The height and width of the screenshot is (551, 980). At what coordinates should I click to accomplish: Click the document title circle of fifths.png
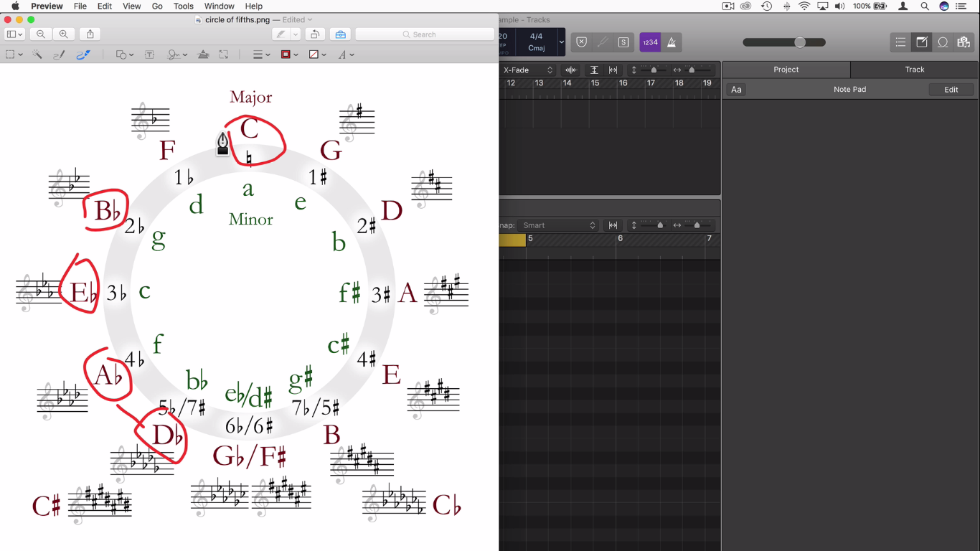[237, 19]
